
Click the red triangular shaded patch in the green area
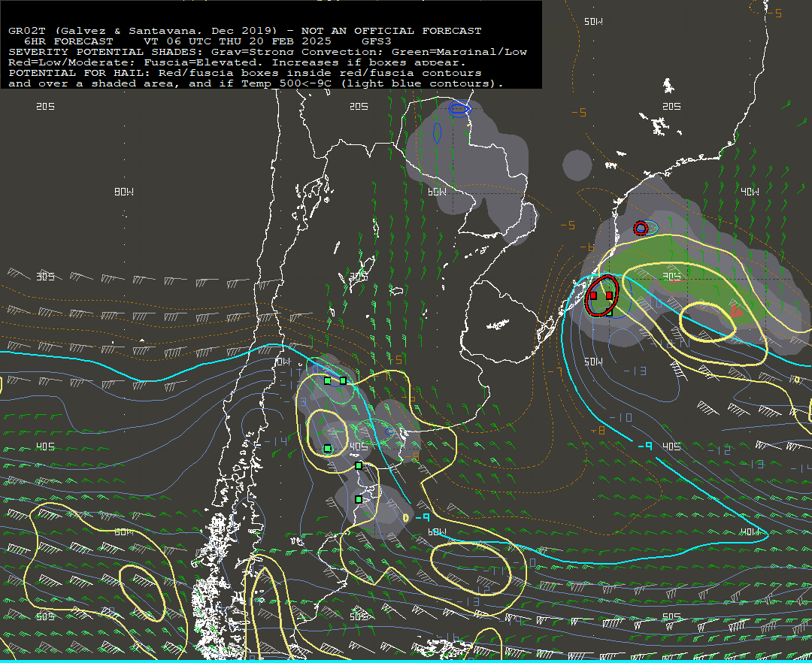click(736, 310)
